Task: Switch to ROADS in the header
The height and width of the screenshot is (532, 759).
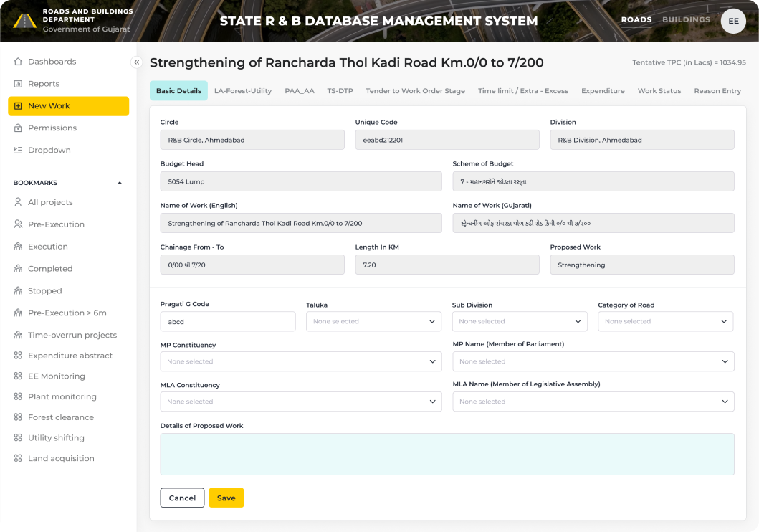Action: 636,20
